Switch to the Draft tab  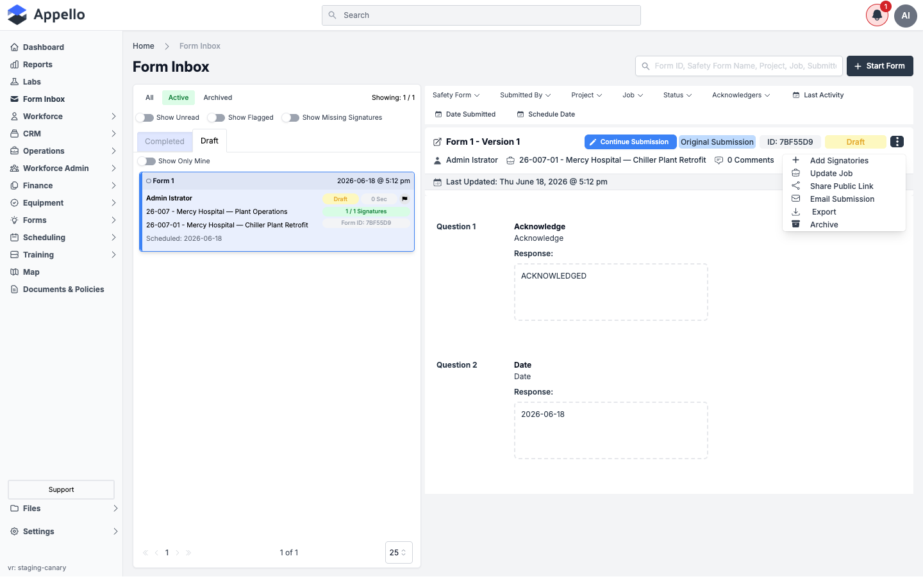click(210, 141)
